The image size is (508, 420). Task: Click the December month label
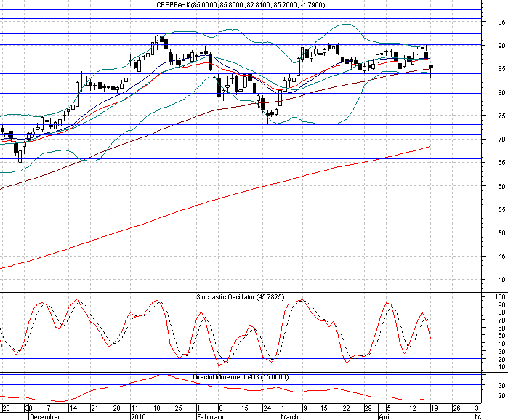(45, 416)
